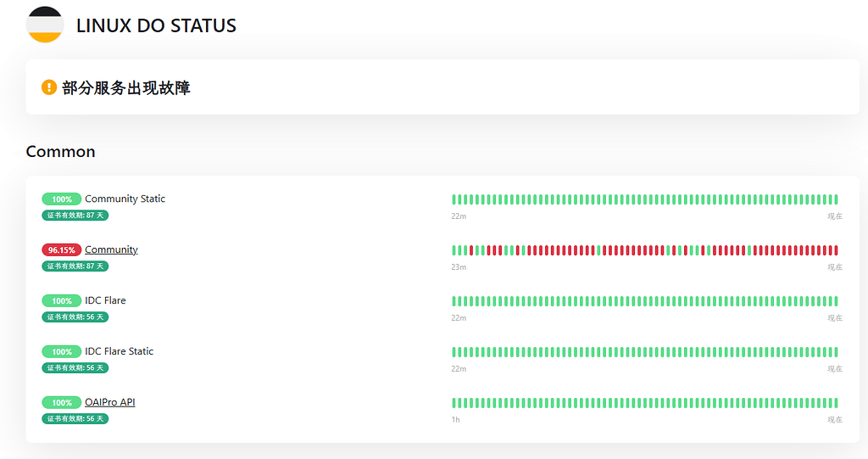Click Community Static's 100% uptime badge
This screenshot has width=868, height=459.
(61, 199)
